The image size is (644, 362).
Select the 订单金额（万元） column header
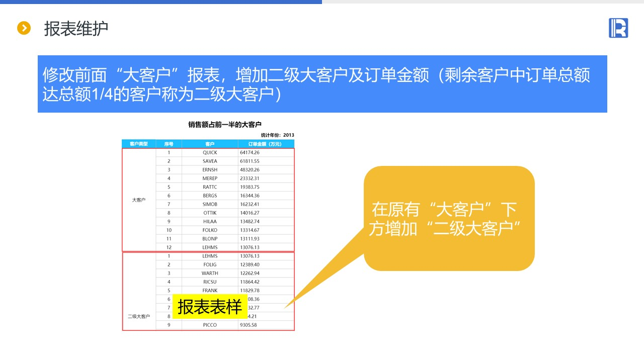pos(266,144)
